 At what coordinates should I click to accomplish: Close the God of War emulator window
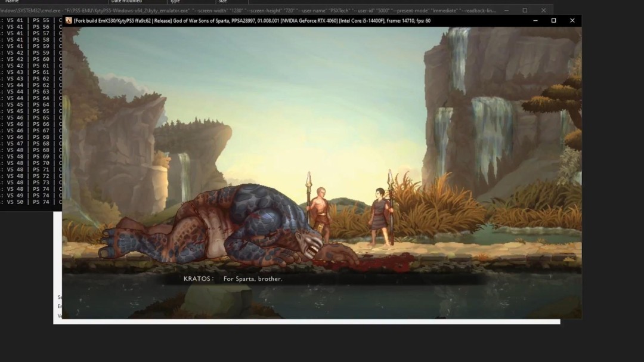[x=572, y=20]
